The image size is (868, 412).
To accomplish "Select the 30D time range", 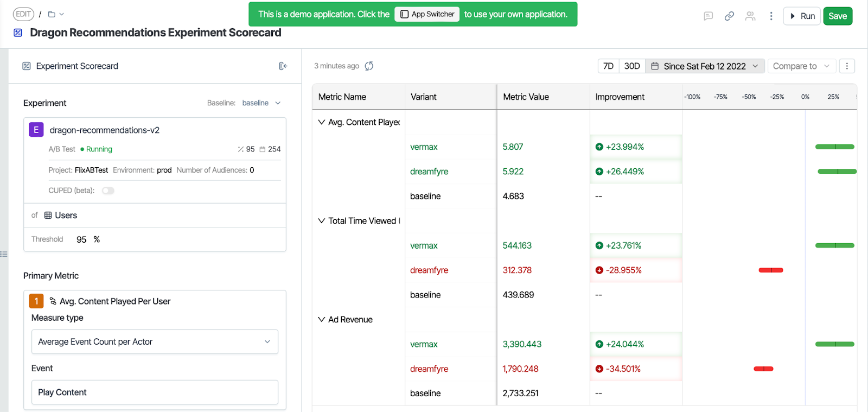I will [x=632, y=66].
